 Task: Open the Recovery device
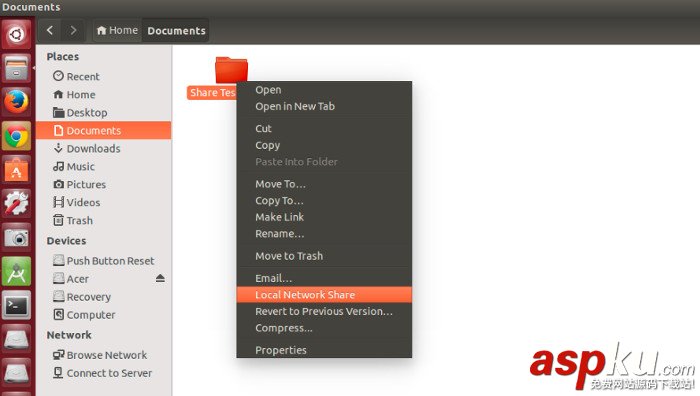pos(104,297)
